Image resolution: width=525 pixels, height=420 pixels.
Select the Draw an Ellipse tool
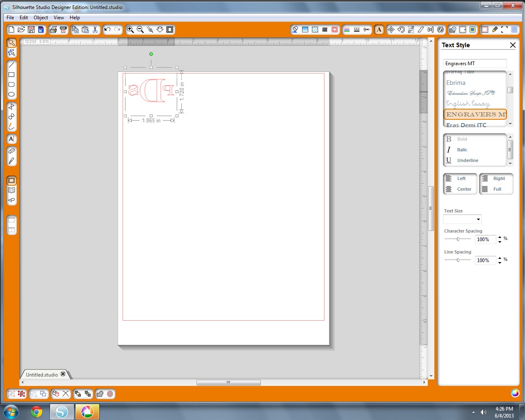pyautogui.click(x=11, y=94)
